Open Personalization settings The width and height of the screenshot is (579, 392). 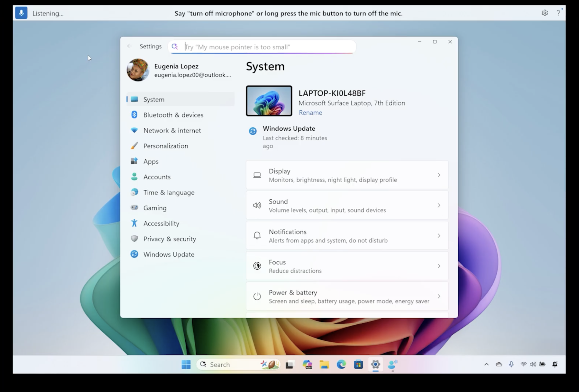(x=181, y=146)
